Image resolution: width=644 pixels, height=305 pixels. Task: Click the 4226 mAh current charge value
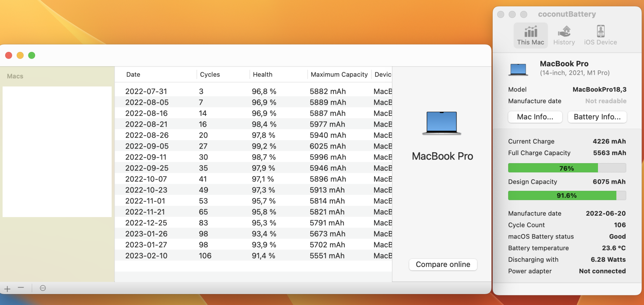click(x=609, y=141)
